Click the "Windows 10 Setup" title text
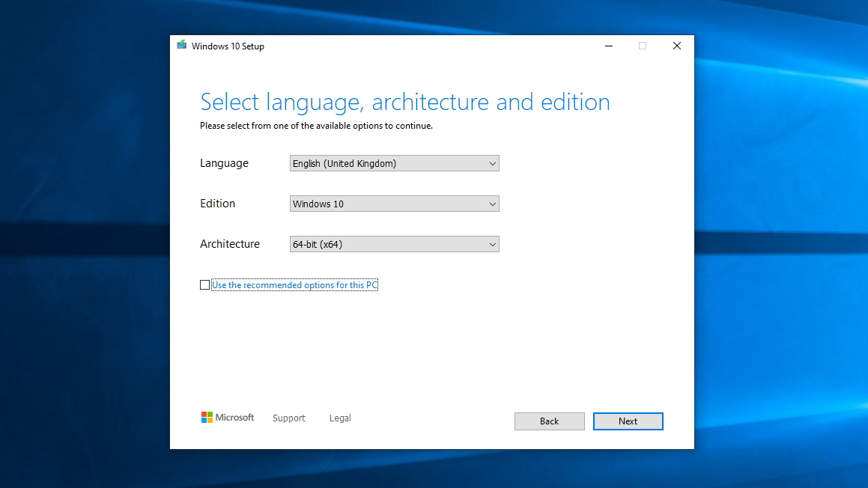The width and height of the screenshot is (868, 488). (228, 46)
